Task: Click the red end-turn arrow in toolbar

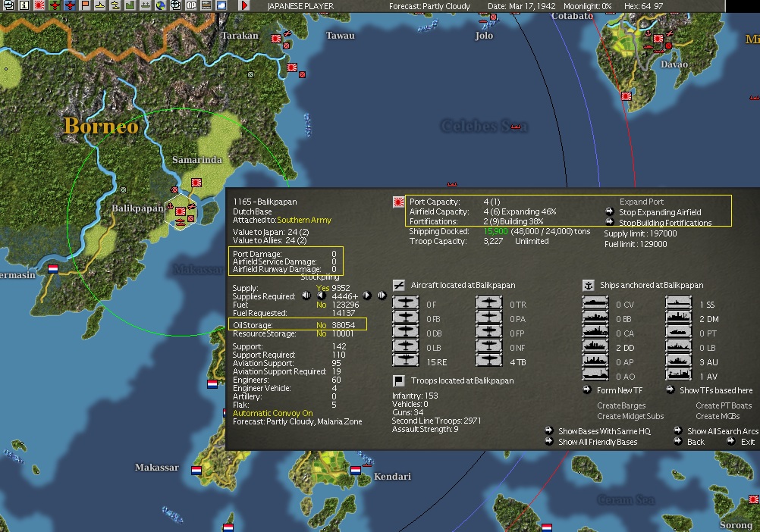Action: [244, 5]
